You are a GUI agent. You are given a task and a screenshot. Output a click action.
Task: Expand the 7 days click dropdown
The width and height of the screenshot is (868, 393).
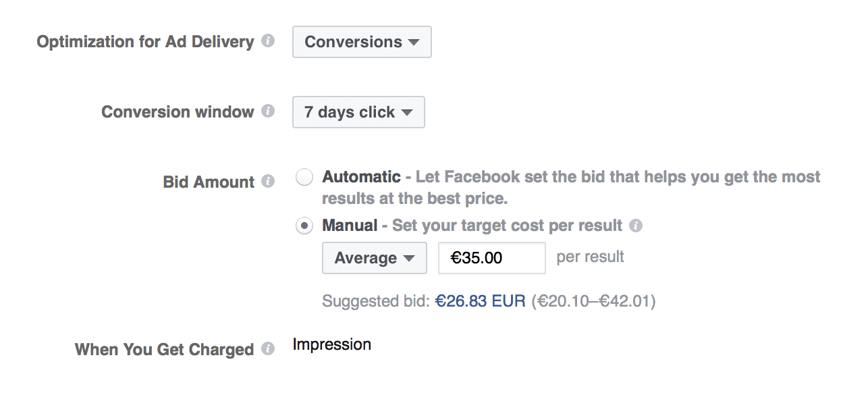tap(358, 112)
